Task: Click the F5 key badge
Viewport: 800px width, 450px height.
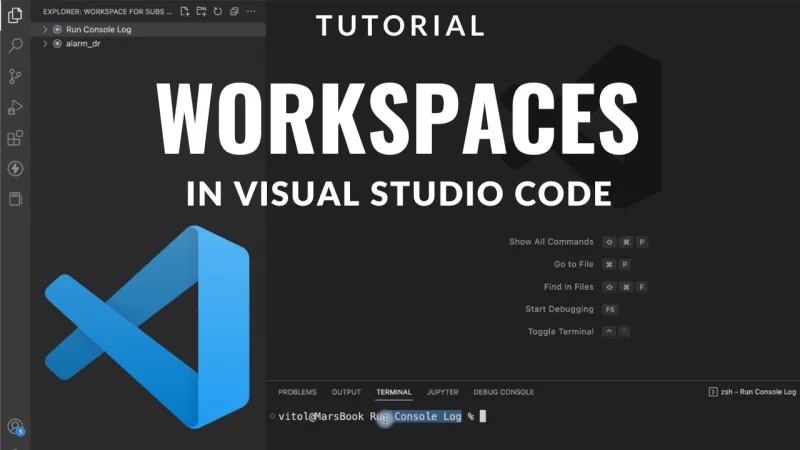Action: [610, 309]
